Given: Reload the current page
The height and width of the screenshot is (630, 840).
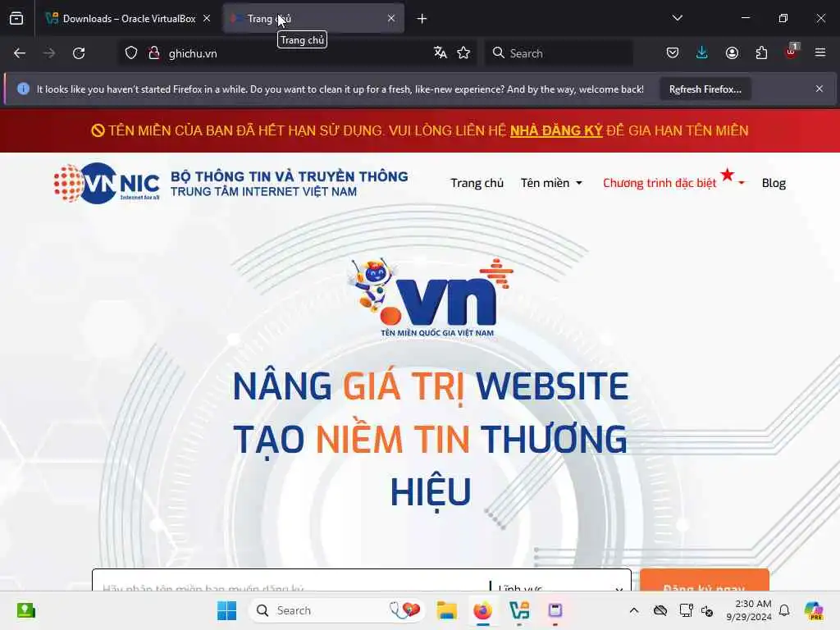Looking at the screenshot, I should point(79,53).
